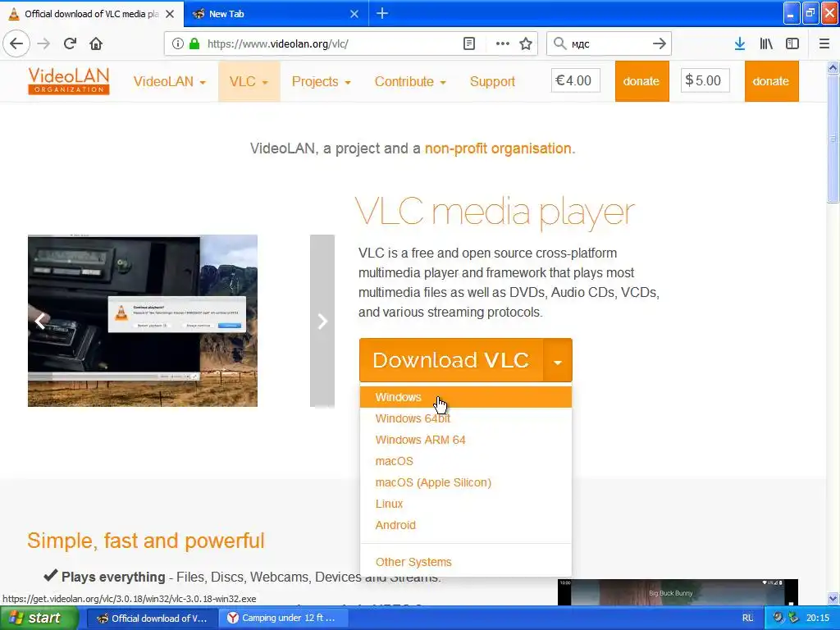Follow the non-profit organisation link

click(498, 148)
